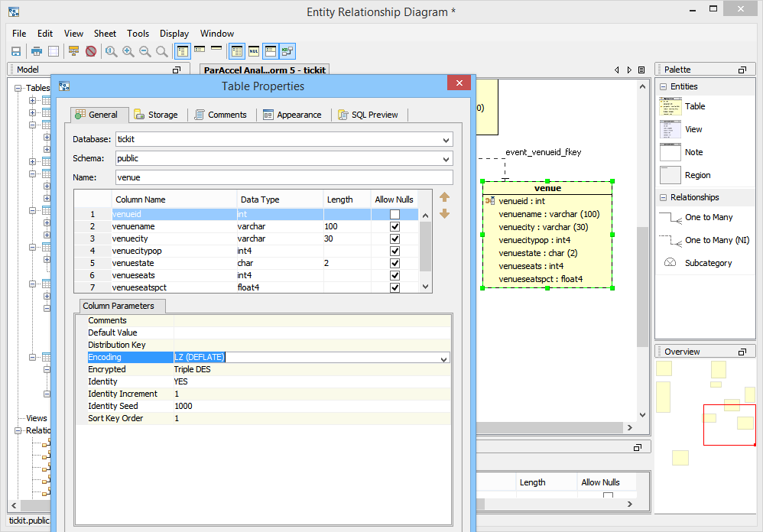The height and width of the screenshot is (532, 763).
Task: Click the Save icon in the toolbar
Action: click(15, 51)
